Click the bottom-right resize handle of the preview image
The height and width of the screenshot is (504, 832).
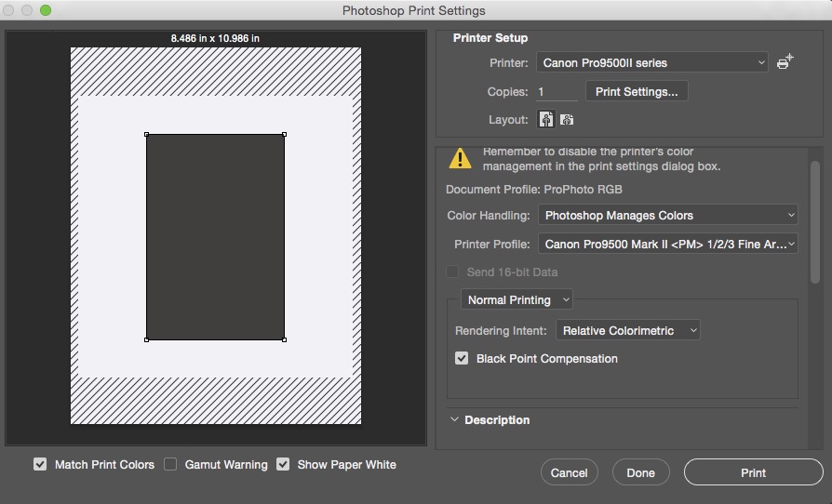click(x=284, y=339)
